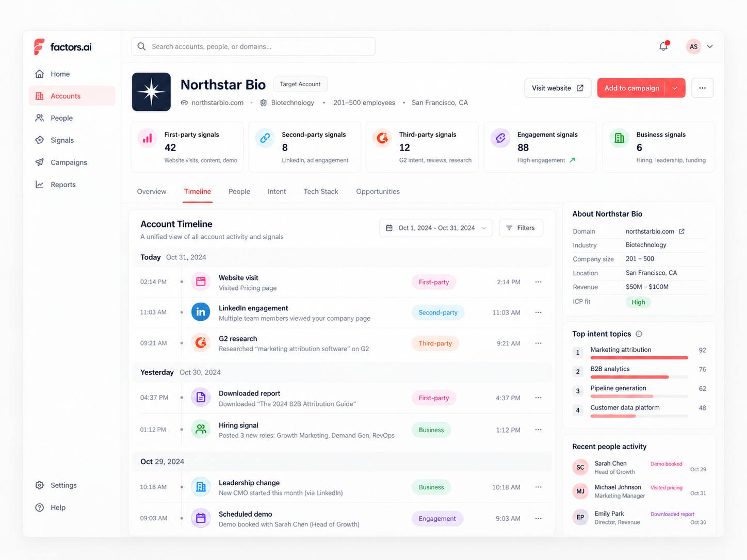Open options for the Scheduled demo row

(538, 518)
